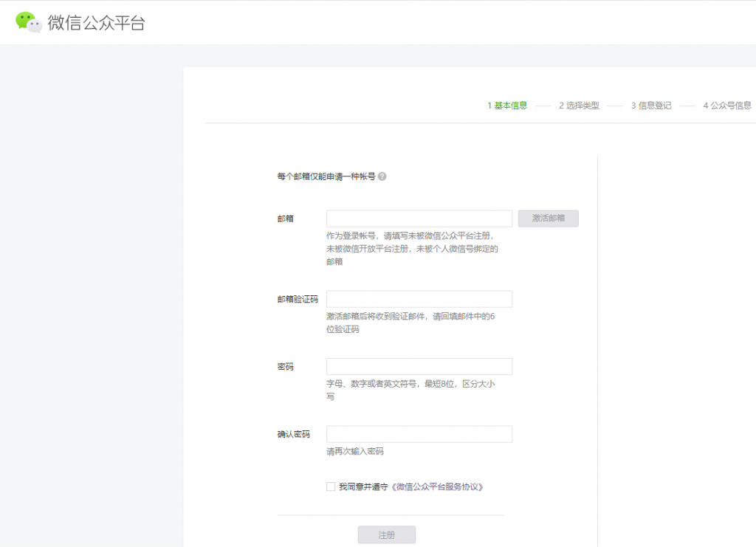Image resolution: width=756 pixels, height=547 pixels.
Task: Click the hint starting 激活邮箱后将收到验证邮件
Action: tap(410, 323)
